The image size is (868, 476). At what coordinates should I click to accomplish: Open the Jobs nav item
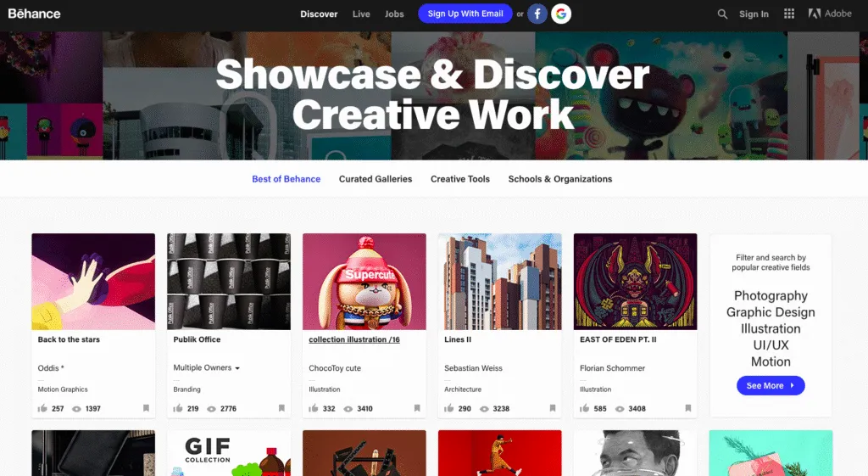pyautogui.click(x=394, y=14)
